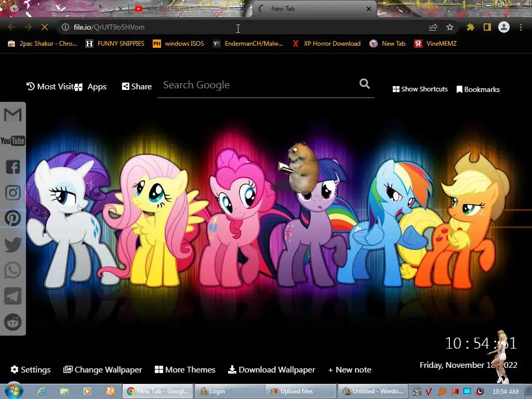Toggle the Chrome side panel
532x399 pixels.
coord(487,27)
